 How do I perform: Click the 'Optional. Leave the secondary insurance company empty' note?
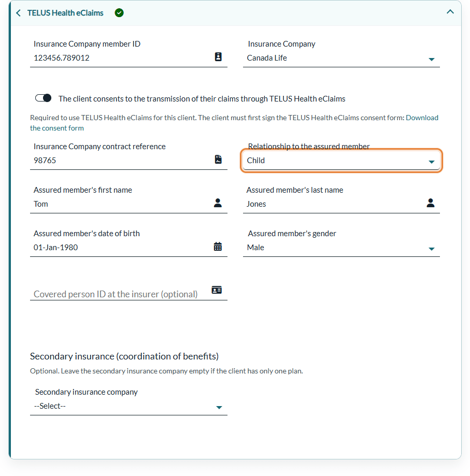click(166, 371)
